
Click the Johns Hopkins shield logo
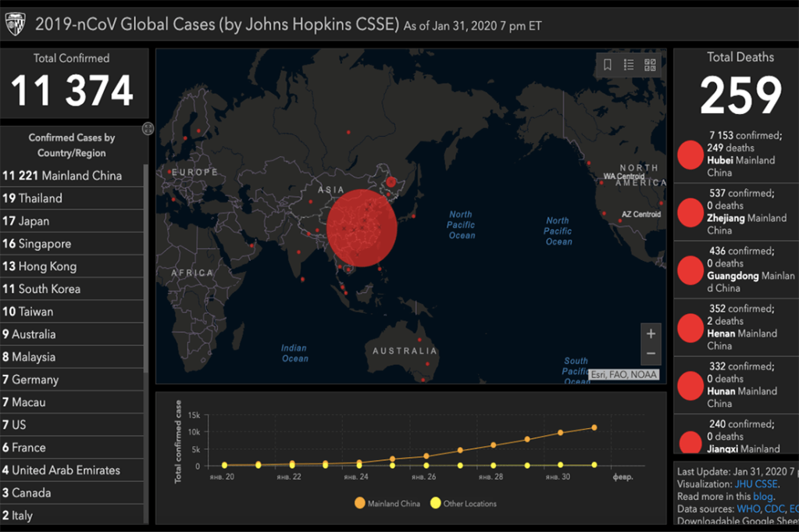pyautogui.click(x=16, y=24)
